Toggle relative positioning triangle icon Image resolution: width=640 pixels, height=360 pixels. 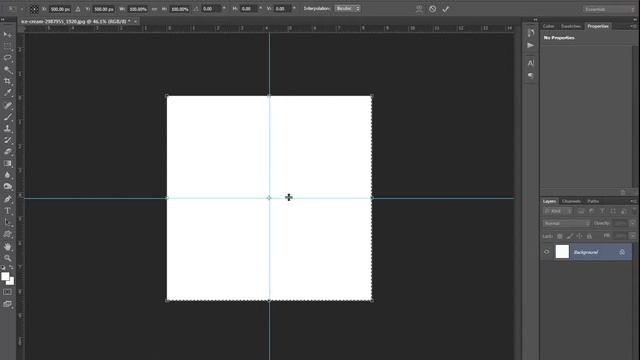click(78, 9)
